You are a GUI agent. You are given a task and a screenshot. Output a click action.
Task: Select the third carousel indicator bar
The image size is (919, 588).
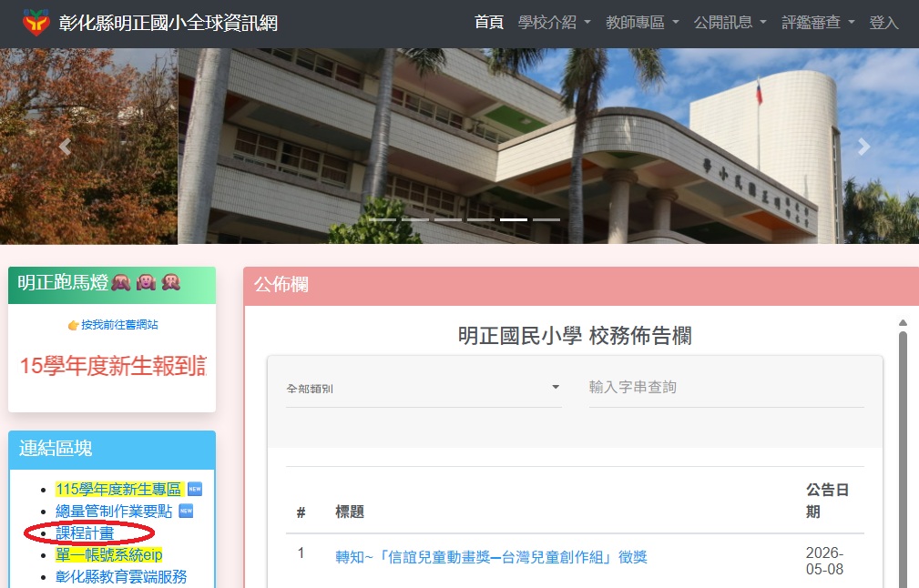coord(448,219)
